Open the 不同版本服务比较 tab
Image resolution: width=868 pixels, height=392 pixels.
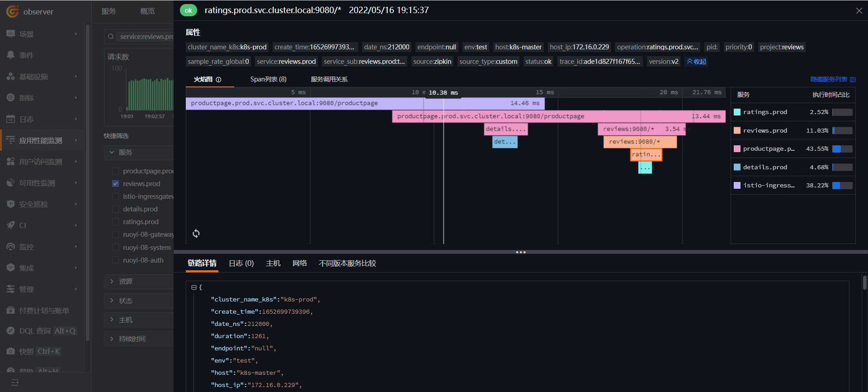point(347,263)
